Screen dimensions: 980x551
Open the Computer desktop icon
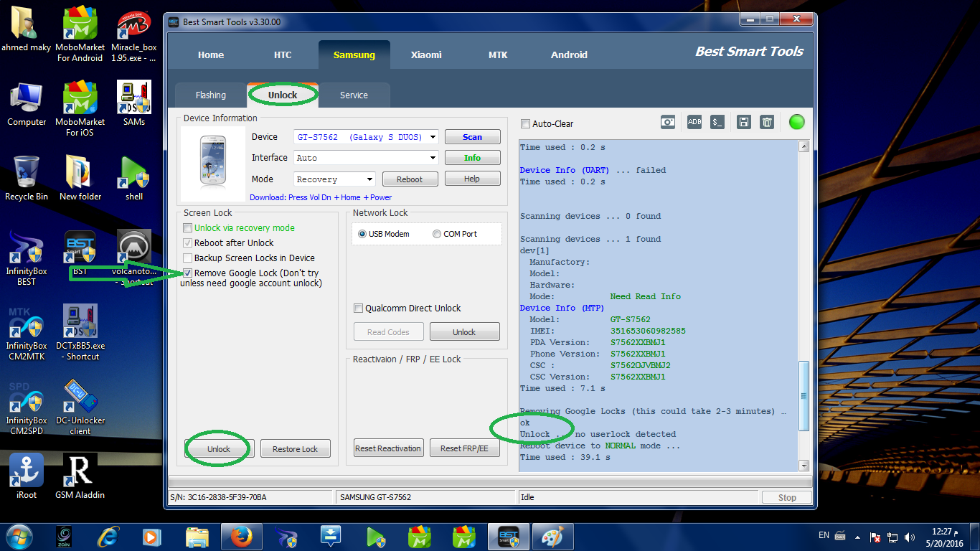tap(27, 103)
